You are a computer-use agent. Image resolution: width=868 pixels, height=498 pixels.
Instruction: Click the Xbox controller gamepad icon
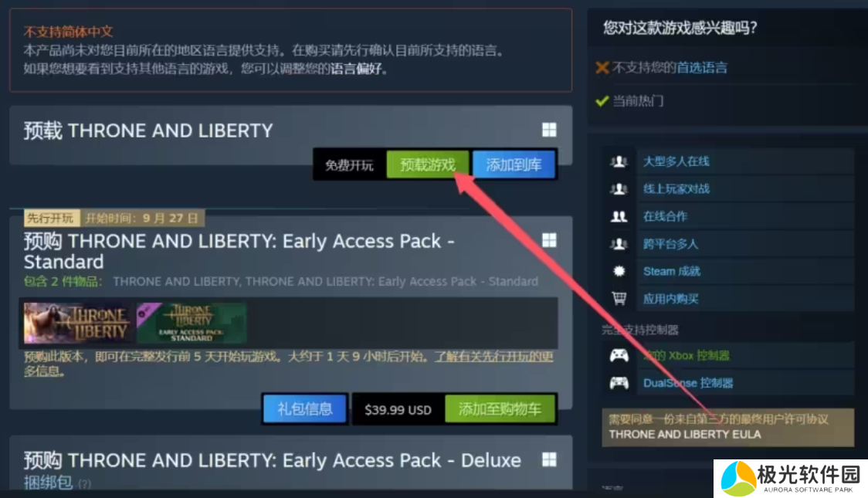click(619, 355)
